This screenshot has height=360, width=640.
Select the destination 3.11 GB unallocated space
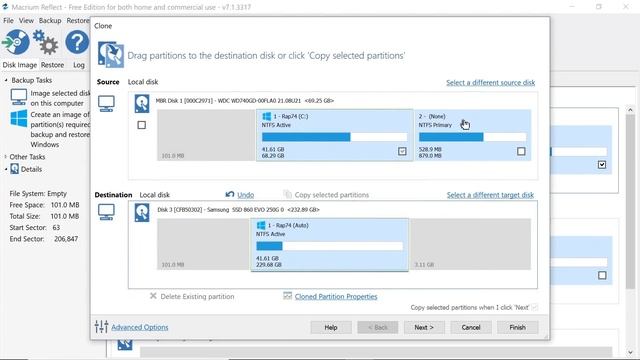pyautogui.click(x=471, y=244)
